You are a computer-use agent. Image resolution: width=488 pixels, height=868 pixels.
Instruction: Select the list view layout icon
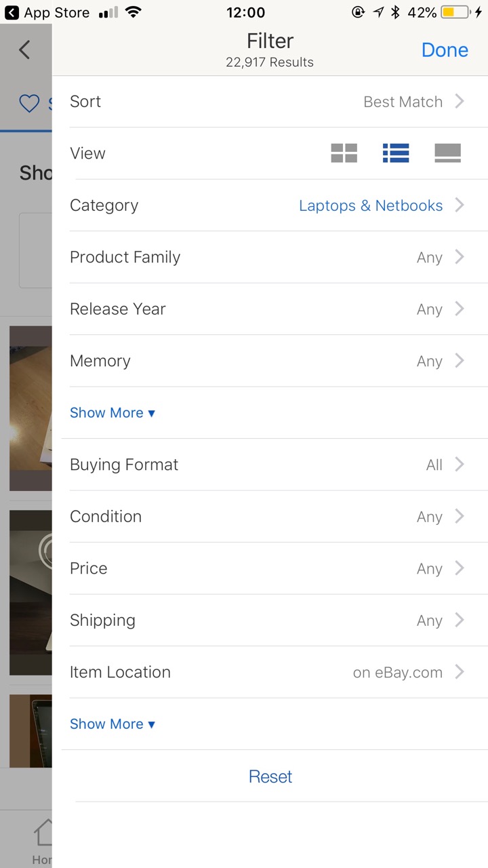396,153
